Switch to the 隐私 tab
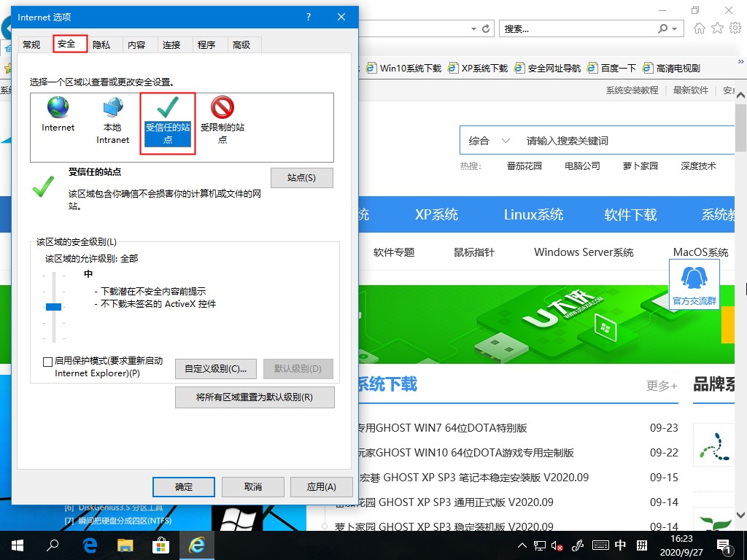This screenshot has height=560, width=747. point(103,44)
